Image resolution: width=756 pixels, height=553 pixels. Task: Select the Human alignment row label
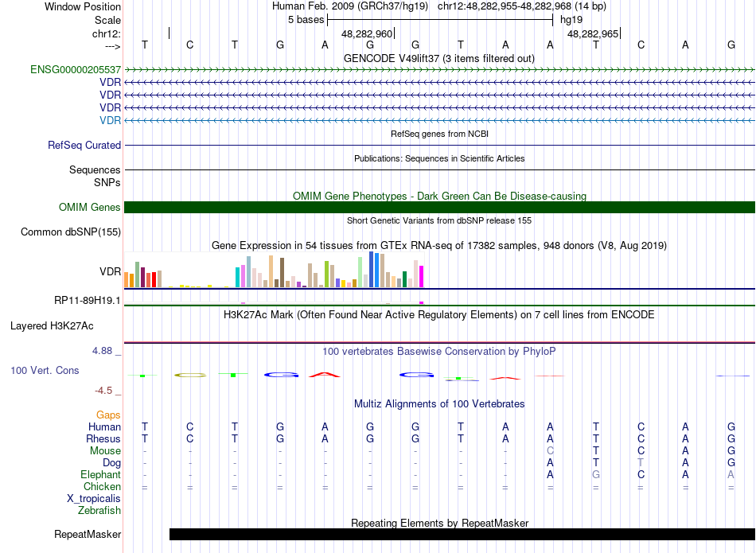coord(104,426)
